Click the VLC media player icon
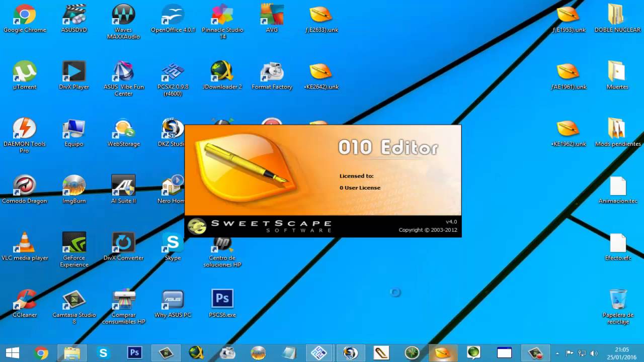 pyautogui.click(x=25, y=246)
